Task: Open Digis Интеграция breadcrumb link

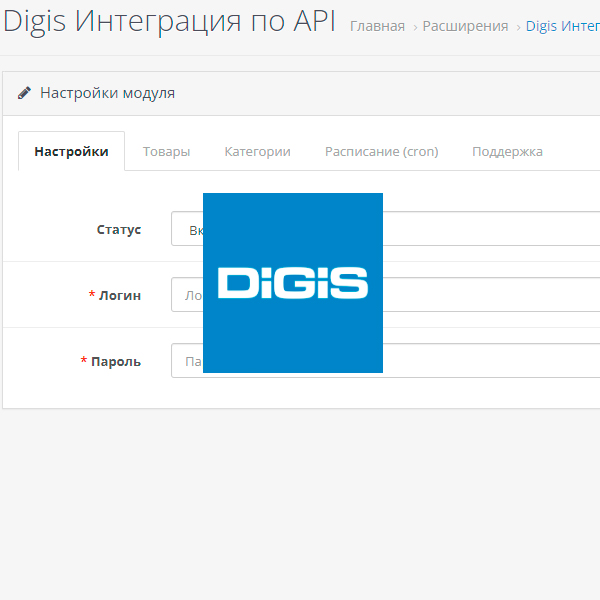Action: pos(562,26)
